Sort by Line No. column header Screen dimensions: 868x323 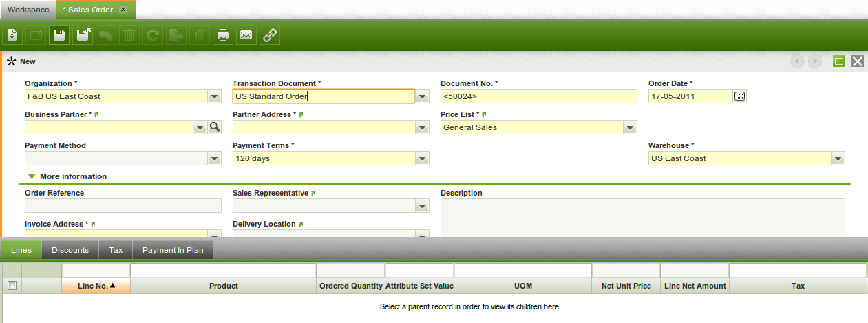tap(96, 286)
